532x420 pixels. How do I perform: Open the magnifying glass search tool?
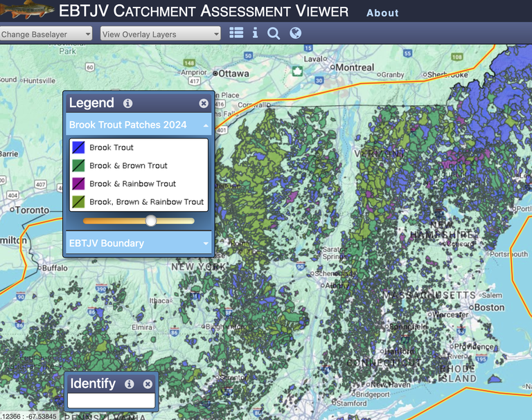click(274, 33)
